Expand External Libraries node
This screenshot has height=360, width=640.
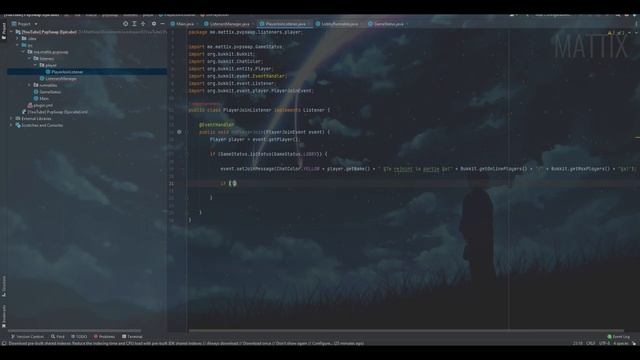[11, 118]
